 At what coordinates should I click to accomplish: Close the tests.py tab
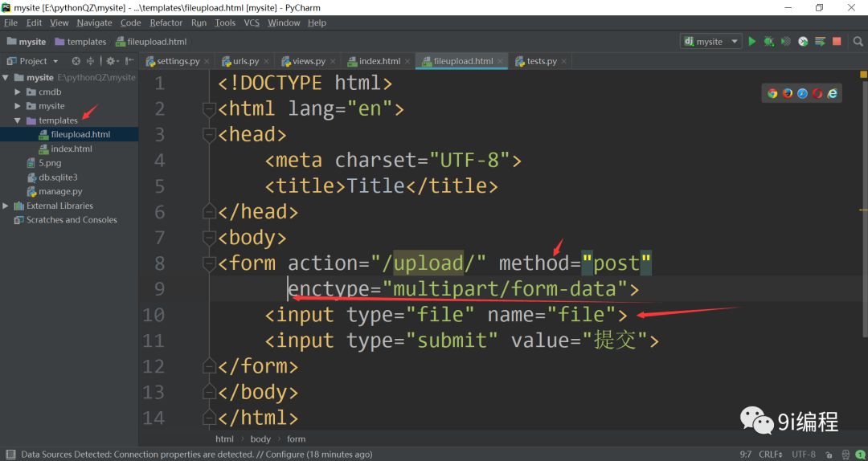[564, 61]
